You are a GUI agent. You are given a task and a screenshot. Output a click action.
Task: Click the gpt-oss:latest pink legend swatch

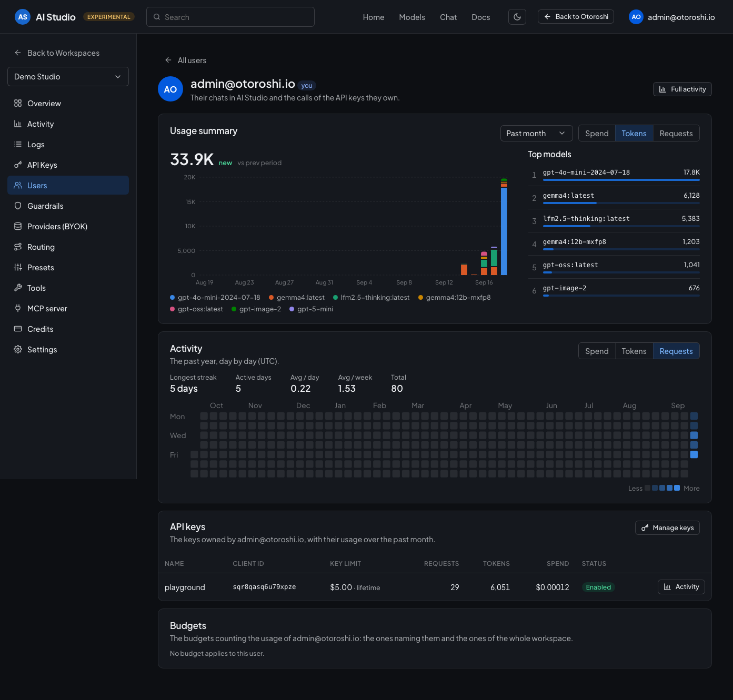click(x=172, y=309)
